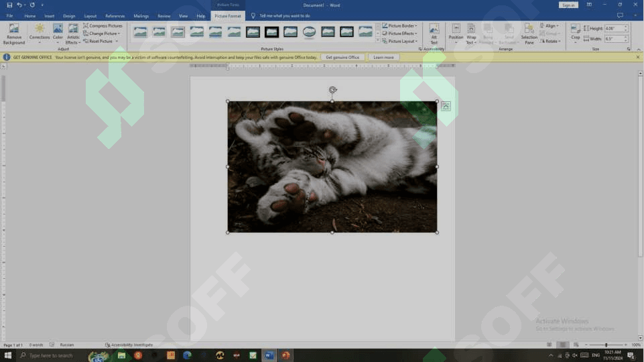
Task: Open the Selection Pane
Action: click(x=529, y=34)
